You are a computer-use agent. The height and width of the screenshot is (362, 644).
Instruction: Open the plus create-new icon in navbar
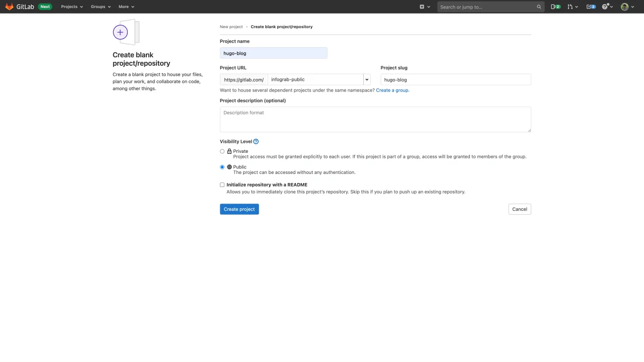pyautogui.click(x=422, y=7)
